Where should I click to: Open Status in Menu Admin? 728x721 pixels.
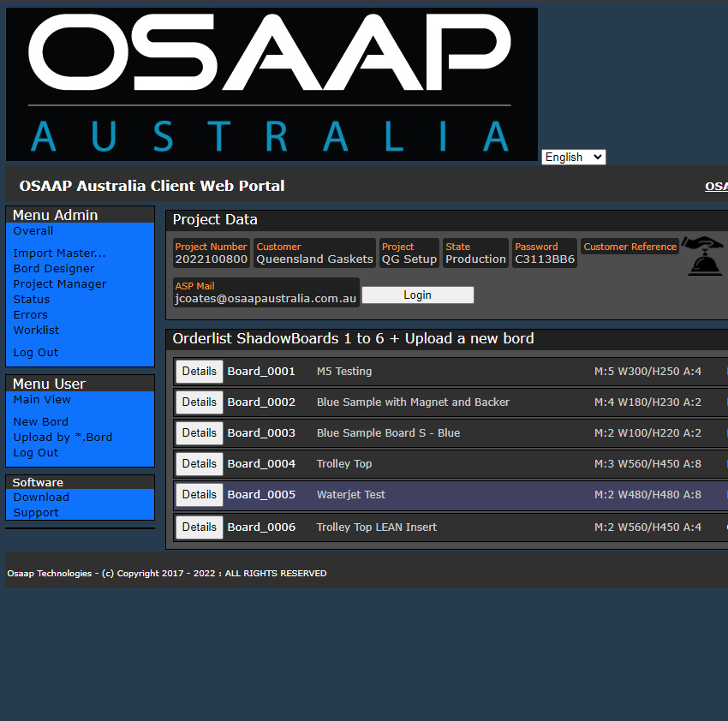point(31,299)
